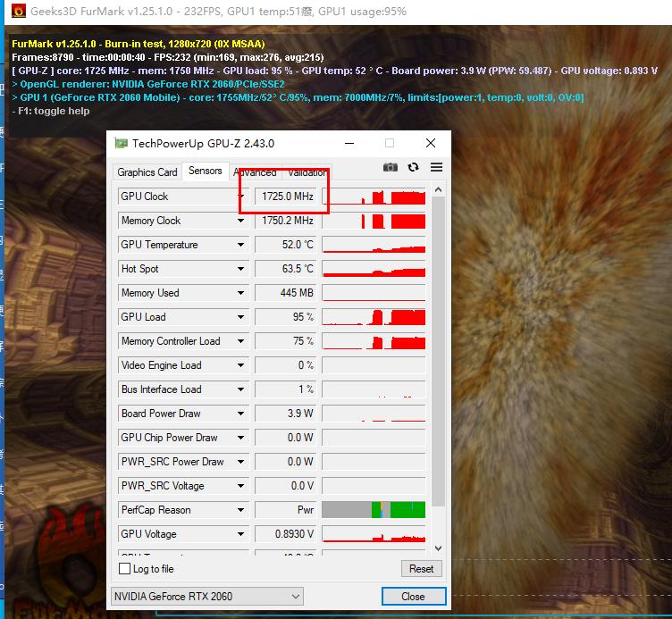The height and width of the screenshot is (619, 672).
Task: Open the GPU Load sensor dropdown
Action: click(241, 317)
